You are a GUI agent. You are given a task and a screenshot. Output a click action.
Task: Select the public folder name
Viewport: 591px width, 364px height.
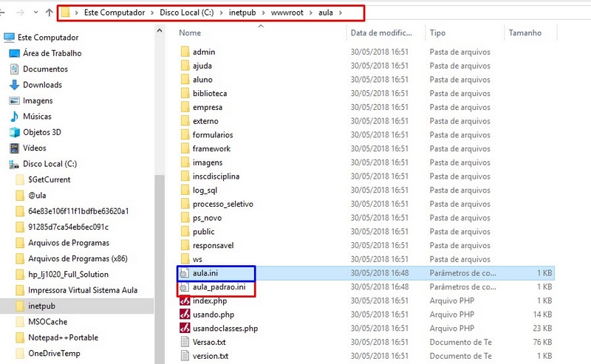pyautogui.click(x=204, y=232)
